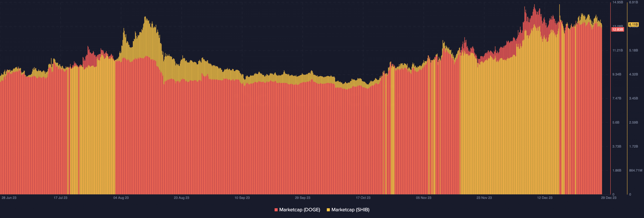644x218 pixels.
Task: Select the 23 Aug 23 date label
Action: coord(182,198)
